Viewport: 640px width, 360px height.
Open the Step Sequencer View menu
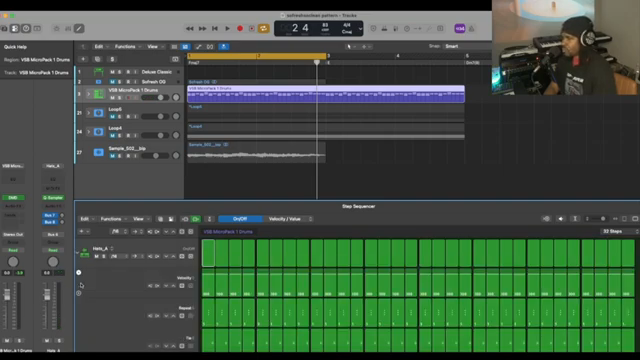pyautogui.click(x=140, y=219)
